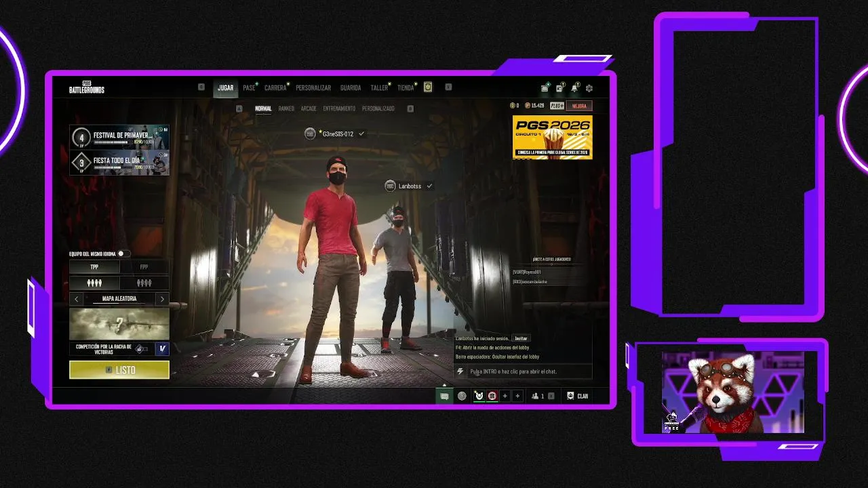Add teammate in the first plus slot
Screen dimensions: 868x488
(x=505, y=396)
